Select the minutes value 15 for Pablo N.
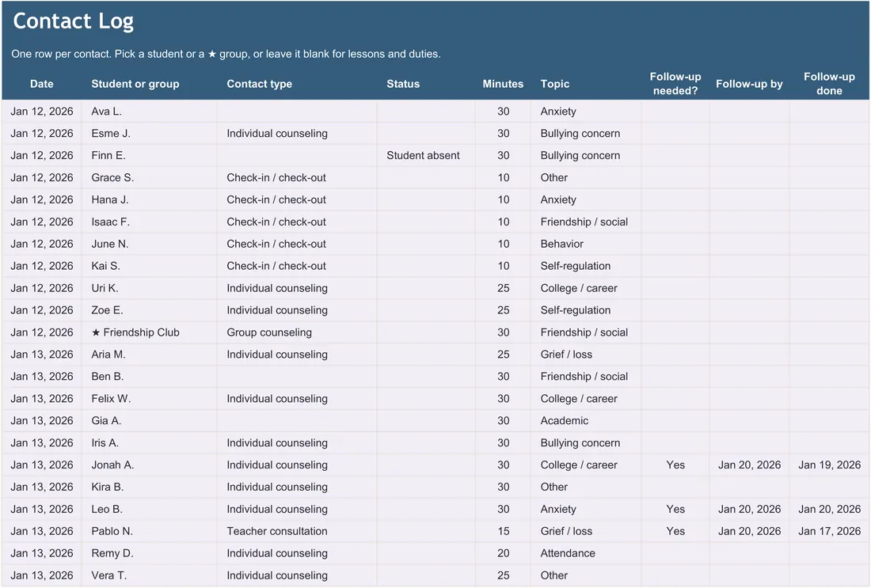Screen dimensions: 871x588 (504, 531)
